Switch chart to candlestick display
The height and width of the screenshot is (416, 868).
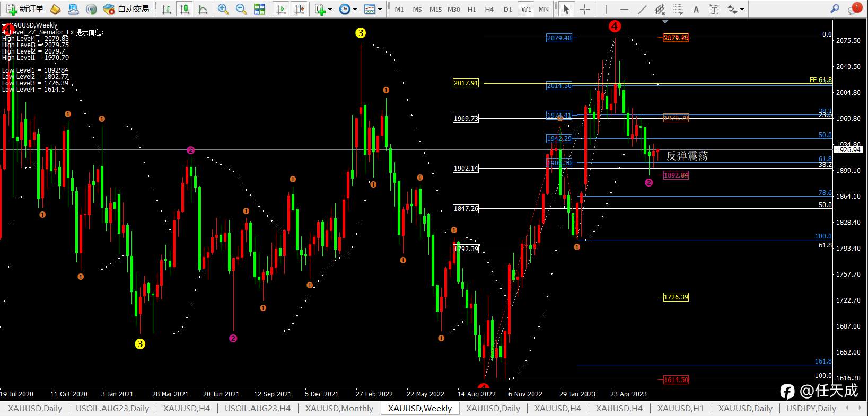(185, 9)
